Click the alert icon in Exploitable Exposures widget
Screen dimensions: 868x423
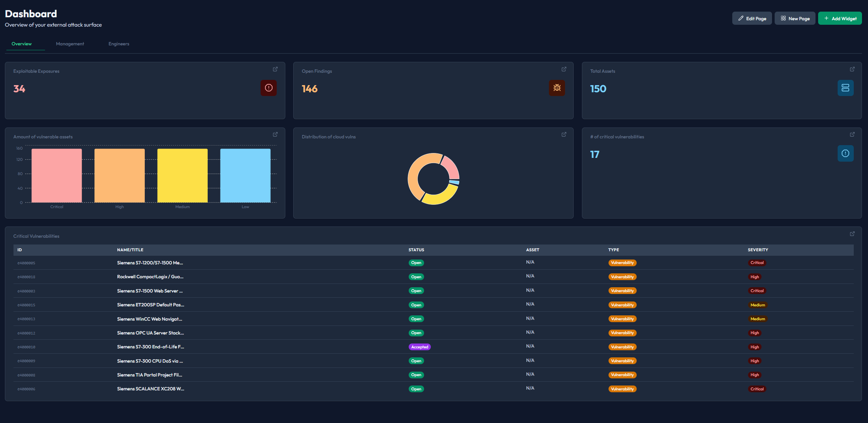(268, 88)
